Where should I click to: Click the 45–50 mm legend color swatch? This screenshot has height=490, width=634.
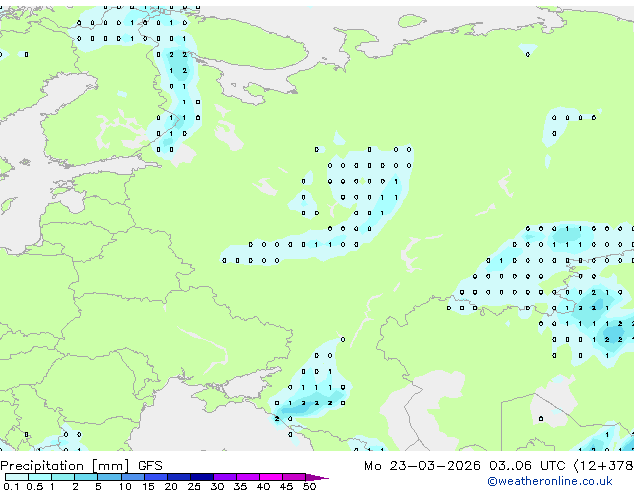pyautogui.click(x=294, y=477)
